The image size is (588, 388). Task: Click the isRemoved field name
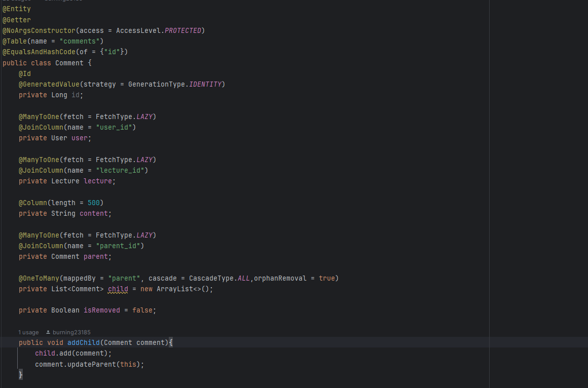[101, 311]
